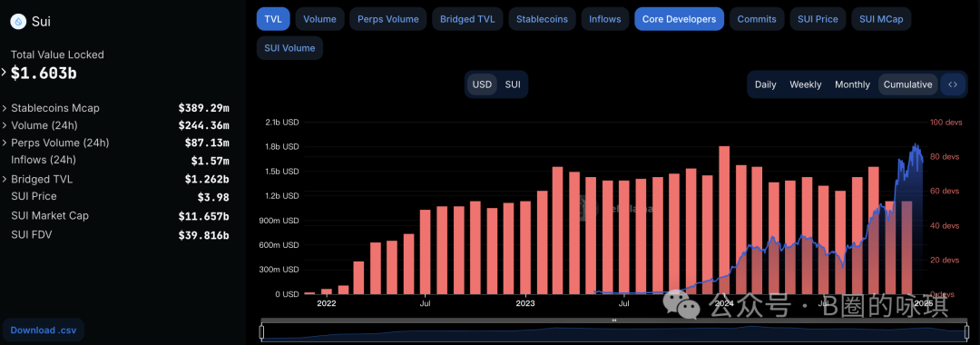
Task: Toggle the Inflows chart metric
Action: click(x=605, y=19)
